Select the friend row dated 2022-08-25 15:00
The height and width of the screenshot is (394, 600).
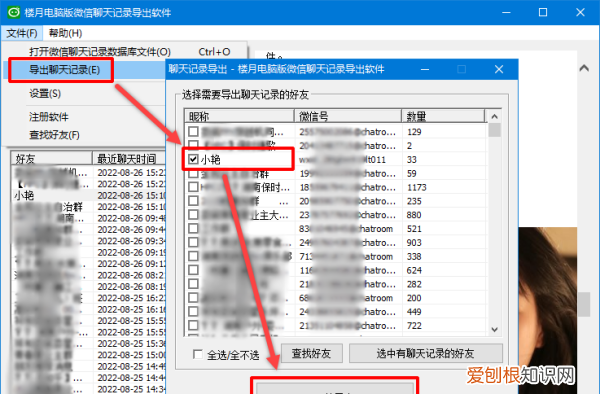click(89, 355)
